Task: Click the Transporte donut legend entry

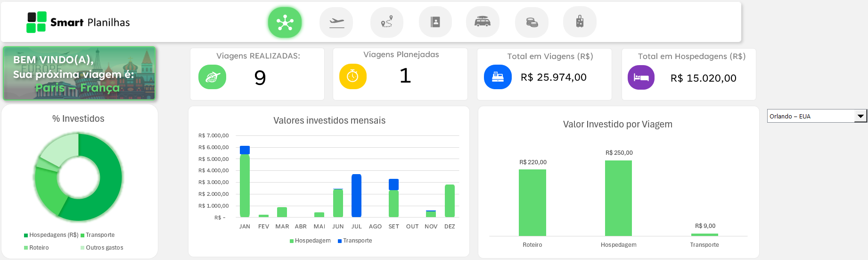Action: (x=98, y=235)
